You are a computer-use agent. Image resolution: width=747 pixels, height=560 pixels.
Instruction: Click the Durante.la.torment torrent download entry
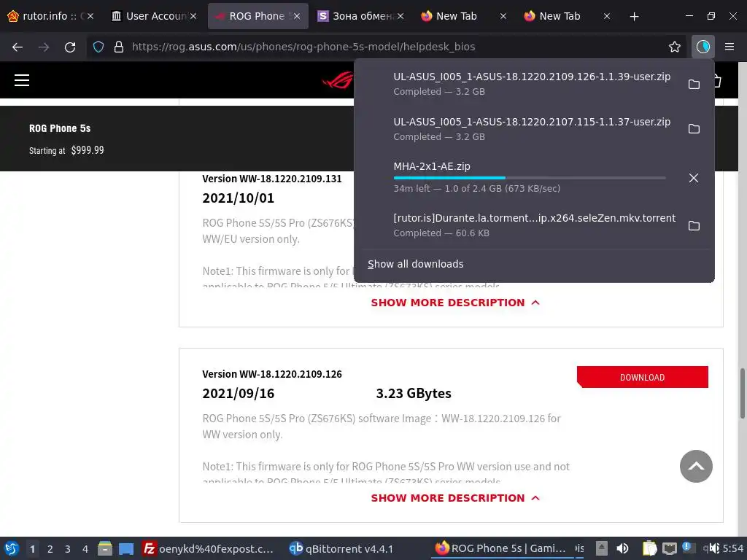pos(532,225)
